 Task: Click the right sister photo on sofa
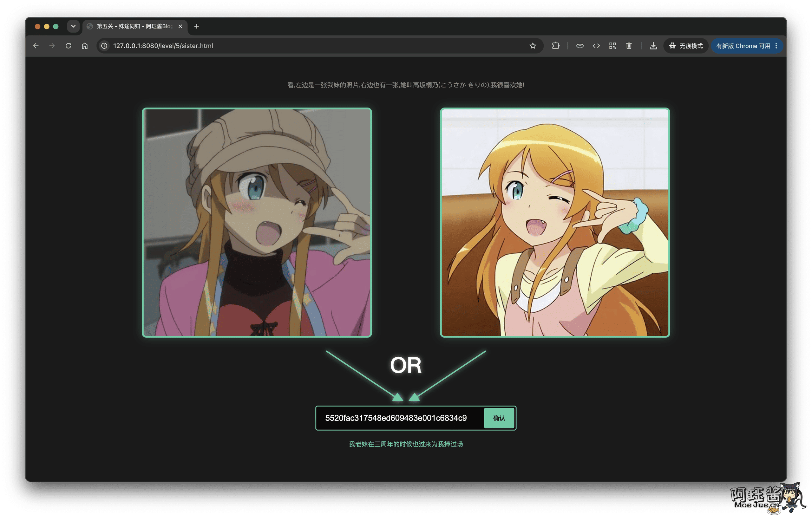click(x=555, y=222)
